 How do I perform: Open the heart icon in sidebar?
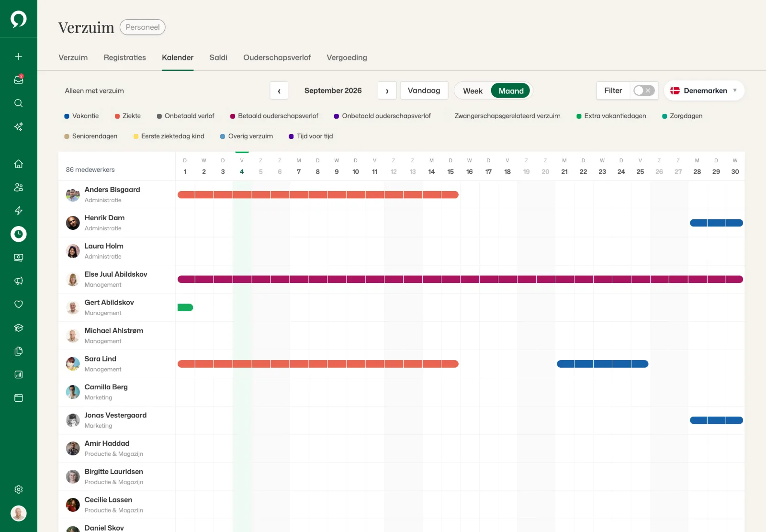(19, 304)
